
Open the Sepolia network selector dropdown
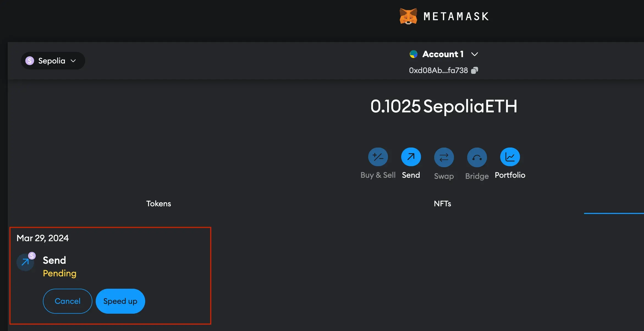[x=53, y=61]
